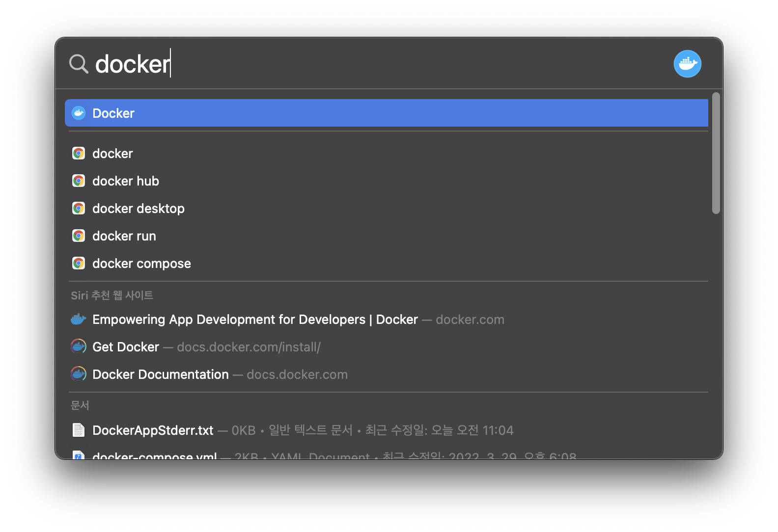Select the 'docker' web search suggestion
778x532 pixels.
[387, 154]
